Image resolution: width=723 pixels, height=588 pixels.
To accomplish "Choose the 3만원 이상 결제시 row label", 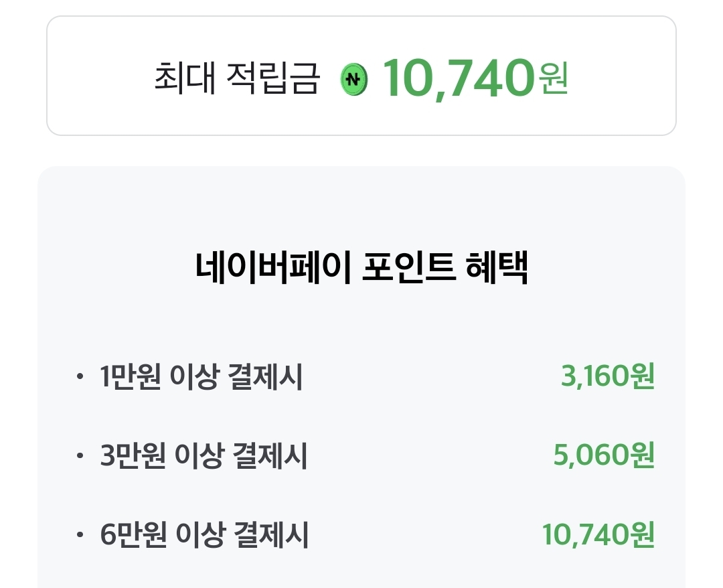I will point(204,457).
